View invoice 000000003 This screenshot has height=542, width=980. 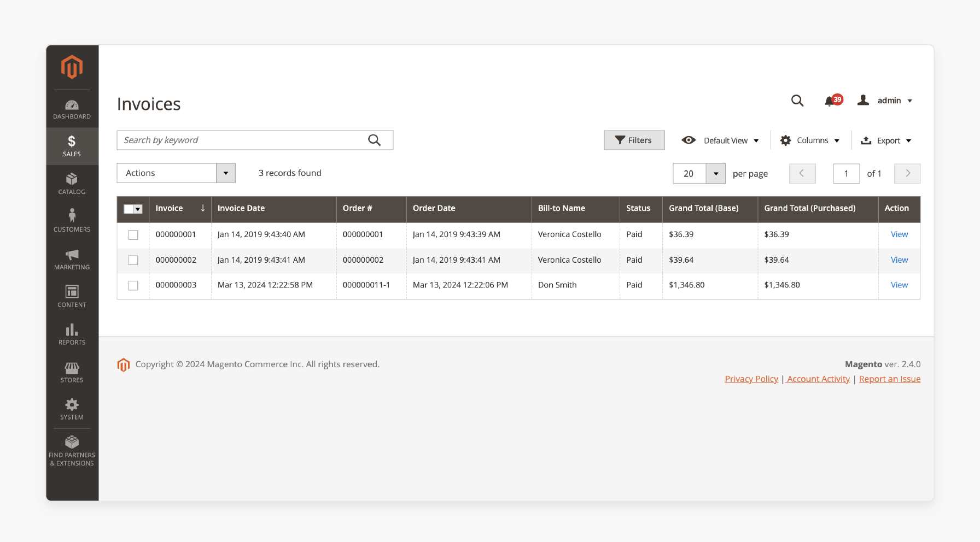(899, 285)
